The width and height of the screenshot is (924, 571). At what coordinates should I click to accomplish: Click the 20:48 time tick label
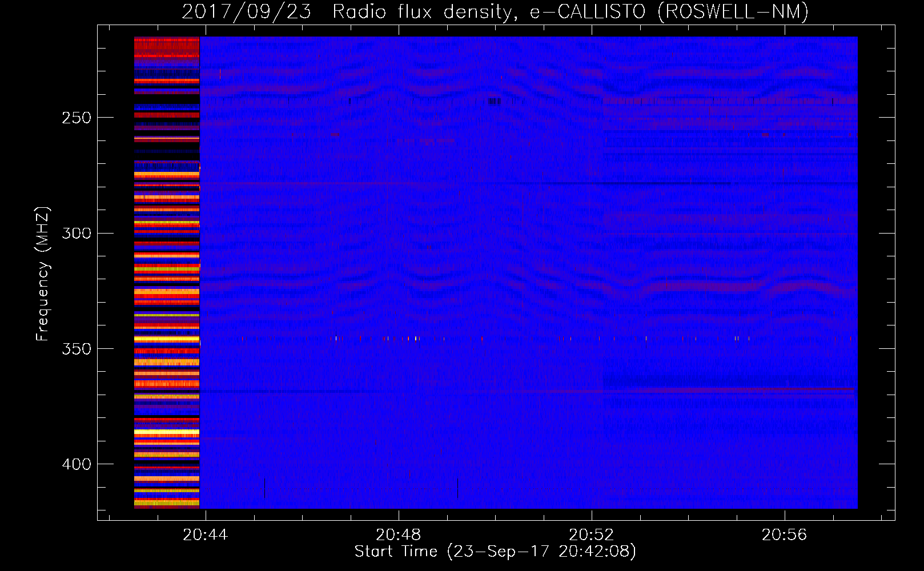pos(398,534)
